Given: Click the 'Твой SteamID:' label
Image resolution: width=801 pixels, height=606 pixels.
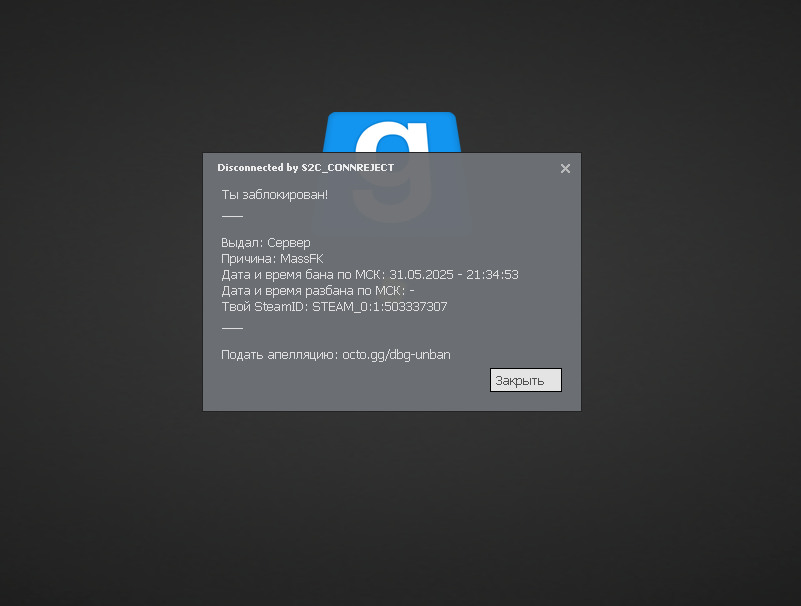Looking at the screenshot, I should pyautogui.click(x=265, y=307).
